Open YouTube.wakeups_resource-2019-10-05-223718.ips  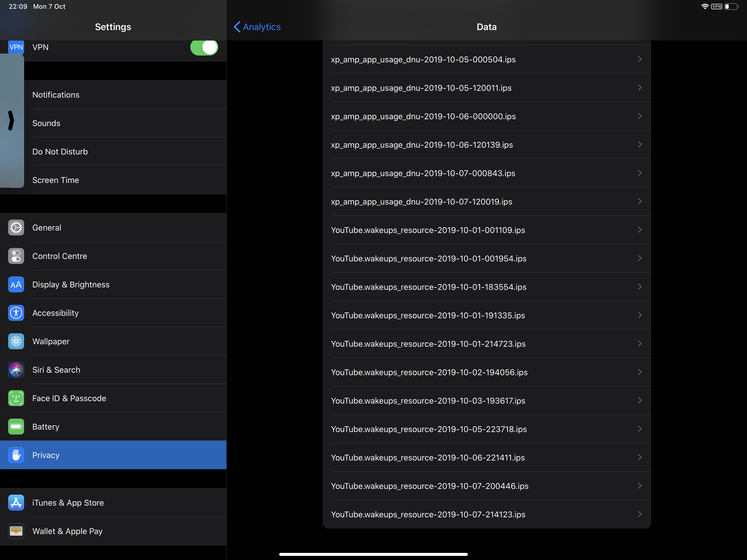tap(487, 429)
